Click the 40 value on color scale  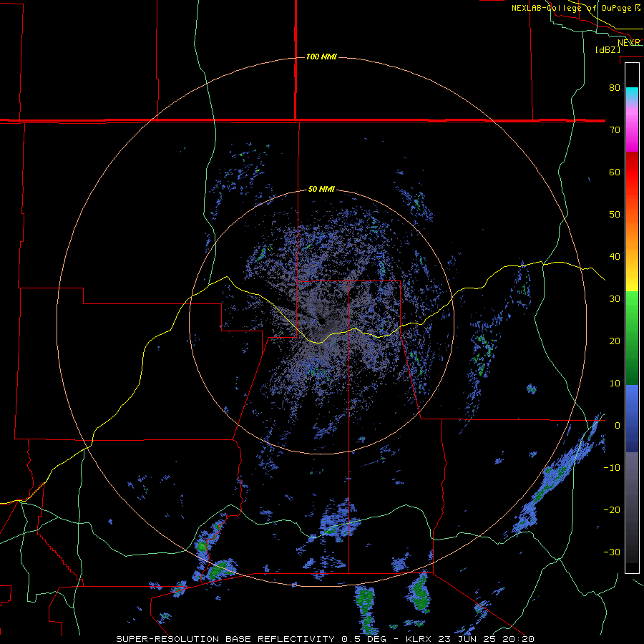615,257
